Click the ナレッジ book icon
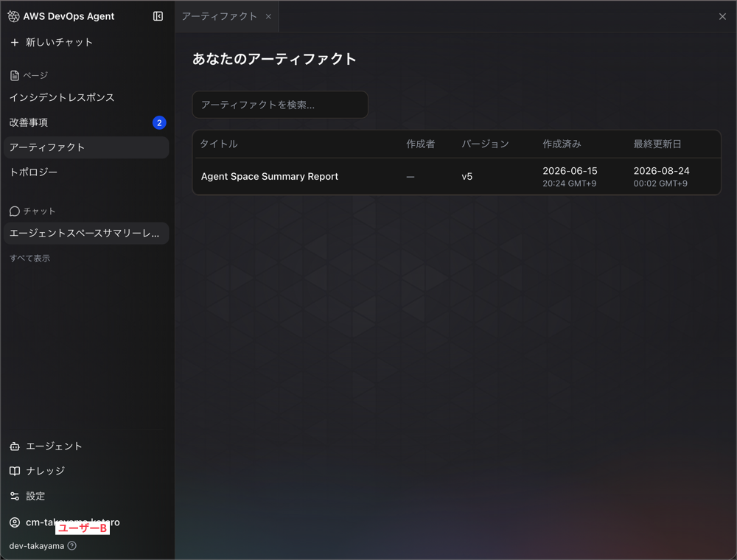The height and width of the screenshot is (560, 737). click(x=15, y=471)
